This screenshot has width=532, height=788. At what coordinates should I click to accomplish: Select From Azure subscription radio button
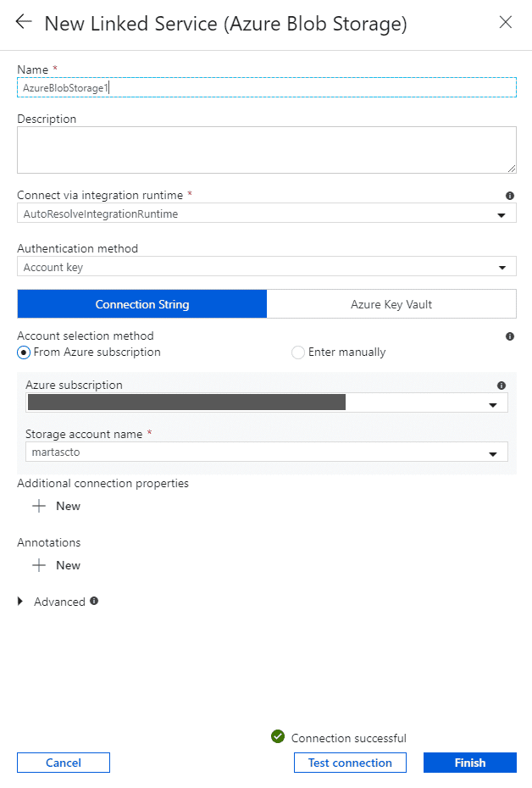23,352
